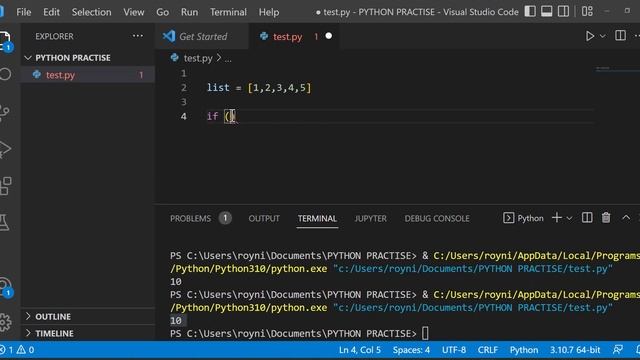Expand the OUTLINE section
Viewport: 640px width, 360px height.
(x=88, y=316)
